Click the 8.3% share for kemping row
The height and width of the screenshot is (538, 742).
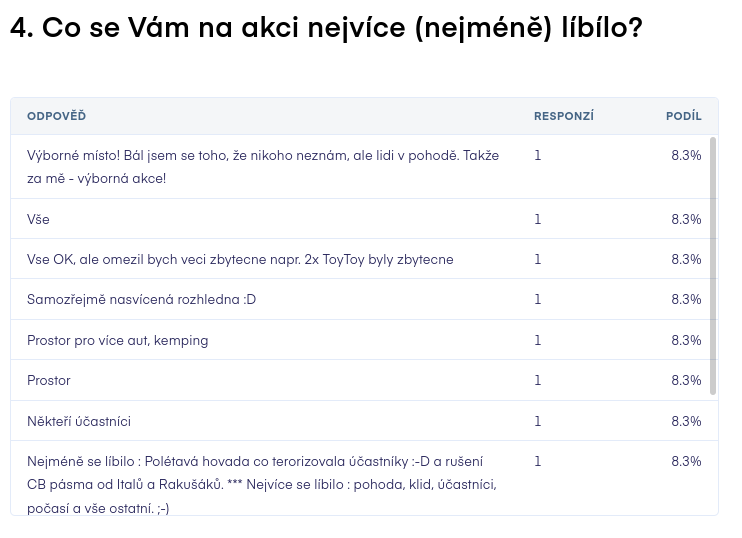click(686, 340)
